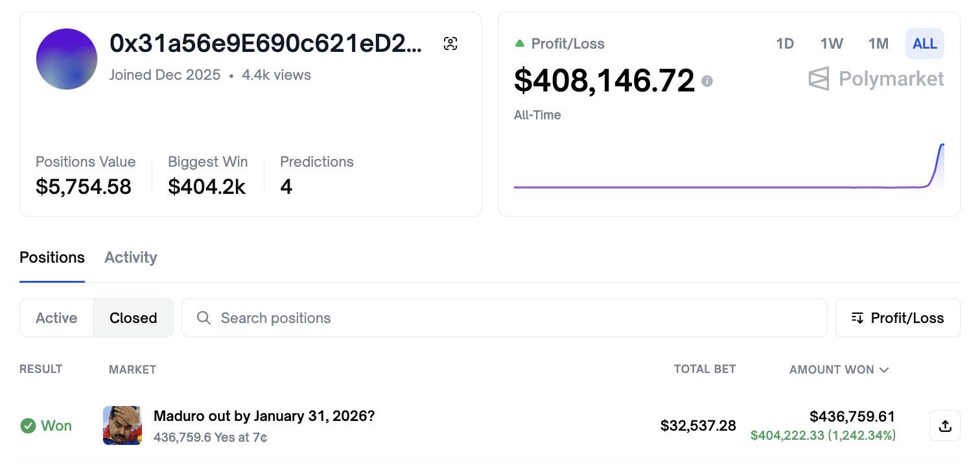Select the 1D timeframe
Image resolution: width=980 pixels, height=467 pixels.
(784, 43)
